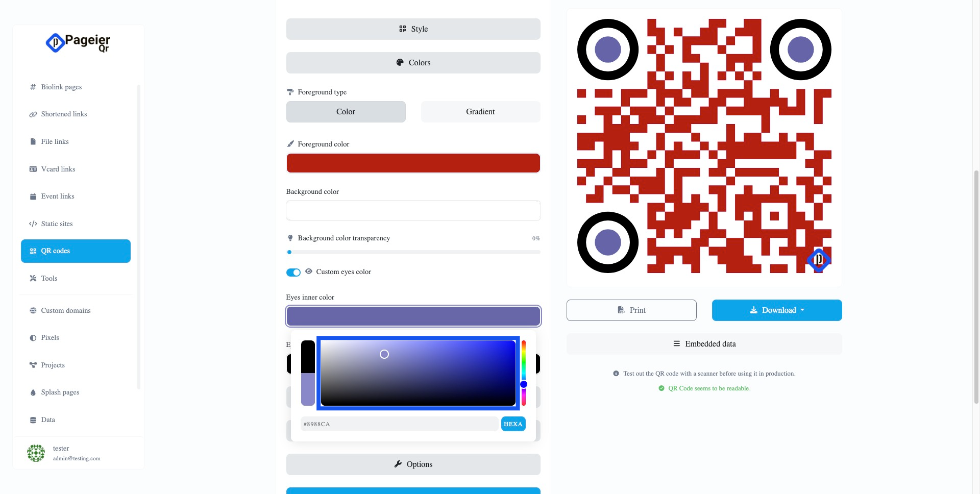Select the Gradient foreground type
Screen dimensions: 980x494
point(481,112)
